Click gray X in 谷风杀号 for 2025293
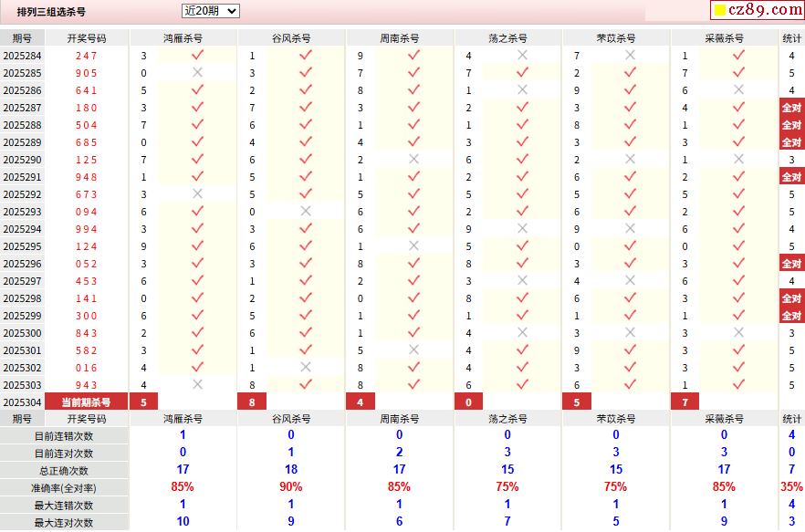Screen dimensions: 805x532 pos(306,212)
